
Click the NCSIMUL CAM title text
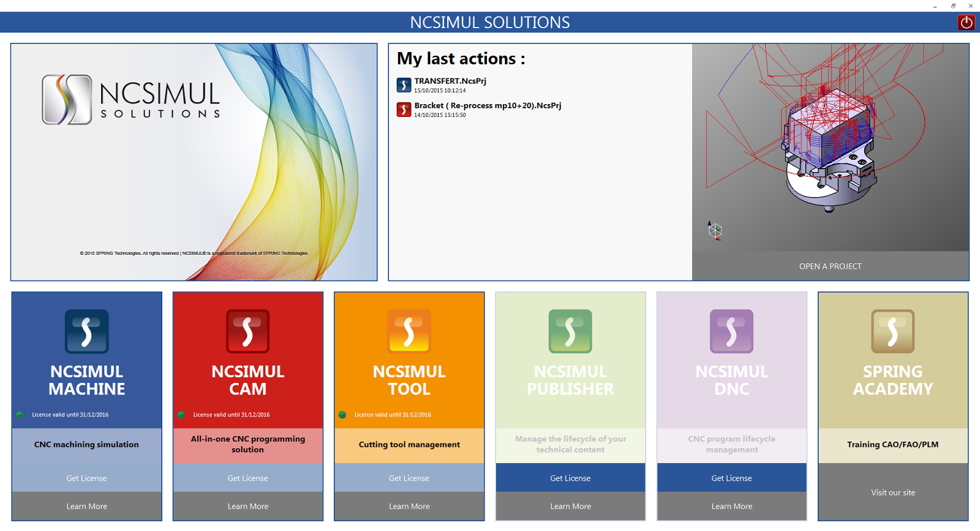(x=248, y=380)
